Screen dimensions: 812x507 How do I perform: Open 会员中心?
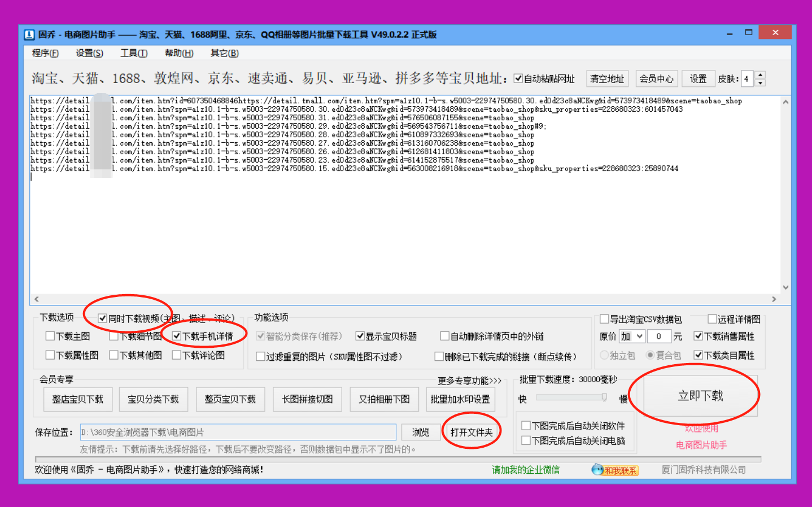pyautogui.click(x=656, y=78)
